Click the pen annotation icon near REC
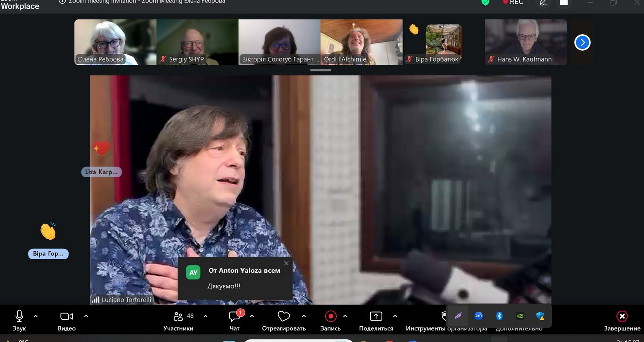644x342 pixels. (x=543, y=2)
